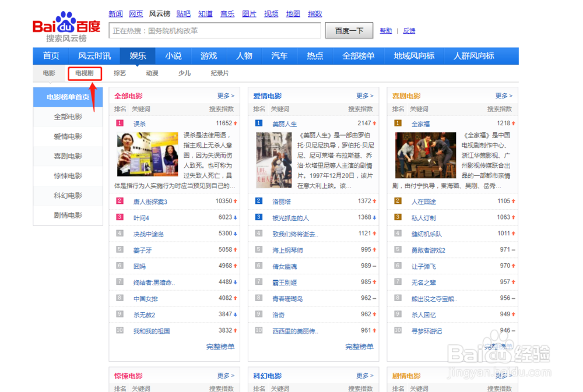
Task: Click the 帮助 help link
Action: 386,31
